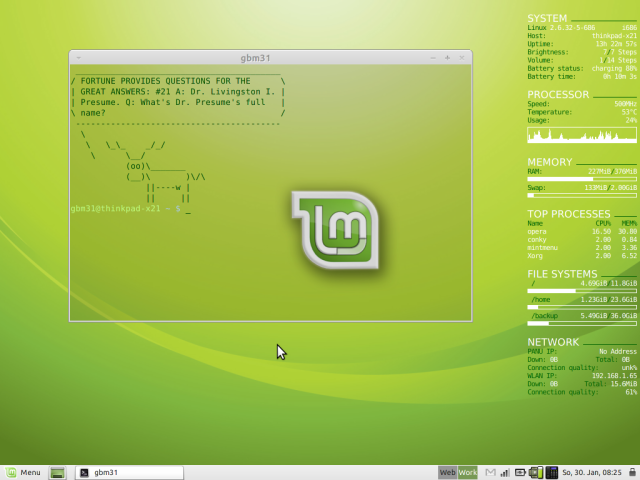Maximize the gbm31 terminal window

coord(447,58)
